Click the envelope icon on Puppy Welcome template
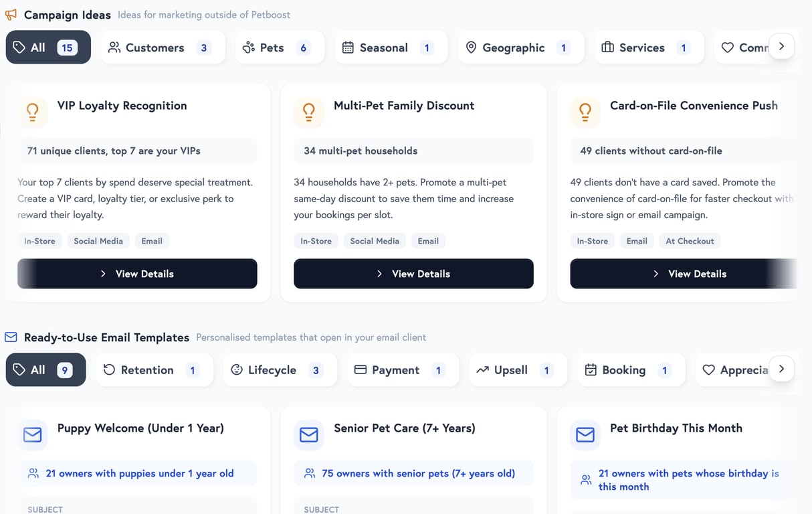The image size is (812, 514). click(x=33, y=434)
